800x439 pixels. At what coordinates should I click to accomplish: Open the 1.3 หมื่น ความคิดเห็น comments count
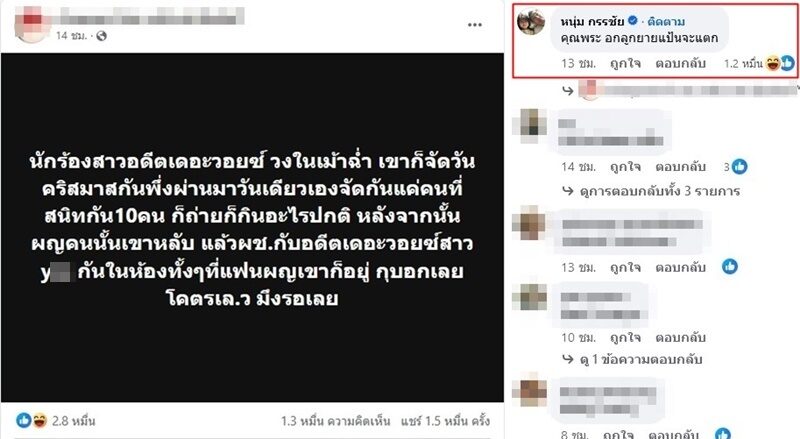coord(335,421)
